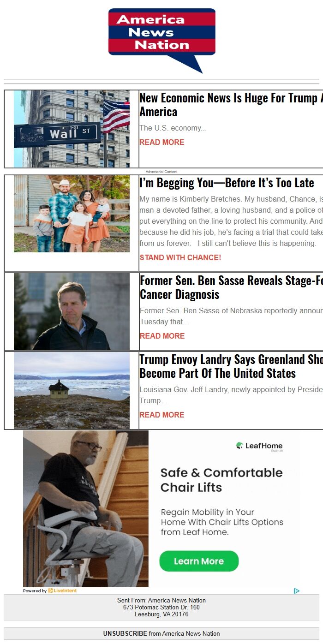Click the STAND WITH CHANCE! link
Screen dimensions: 323x644
(180, 257)
